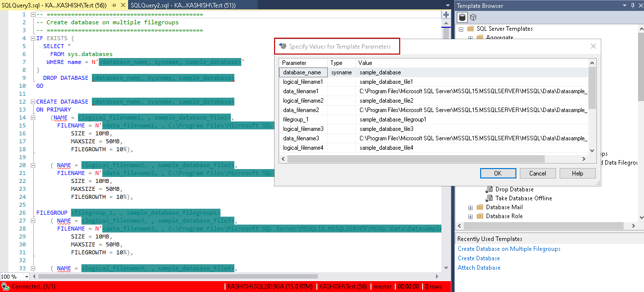This screenshot has width=644, height=292.
Task: Click the Take Database Offline template icon
Action: pyautogui.click(x=489, y=198)
